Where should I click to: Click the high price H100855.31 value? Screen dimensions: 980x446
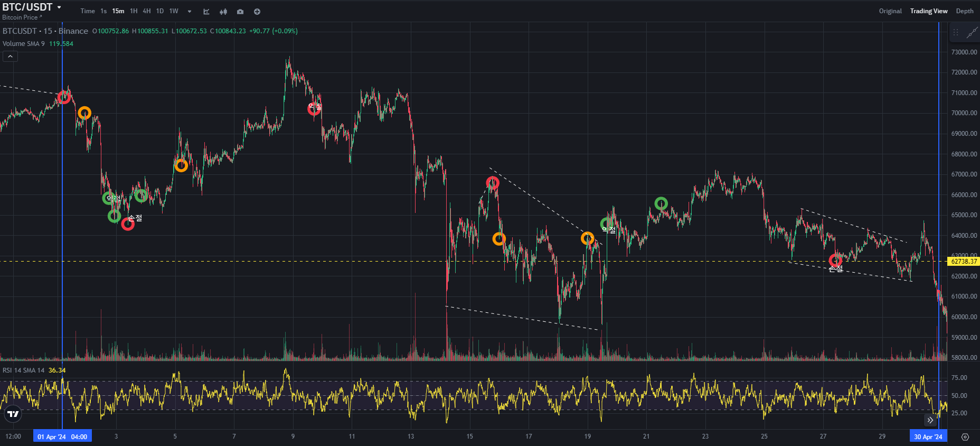click(x=150, y=31)
